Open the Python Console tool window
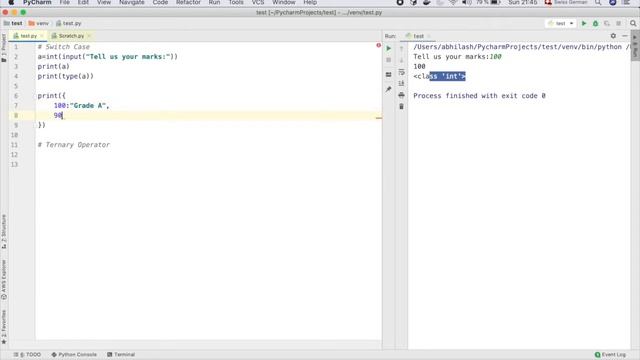This screenshot has height=360, width=640. [74, 355]
